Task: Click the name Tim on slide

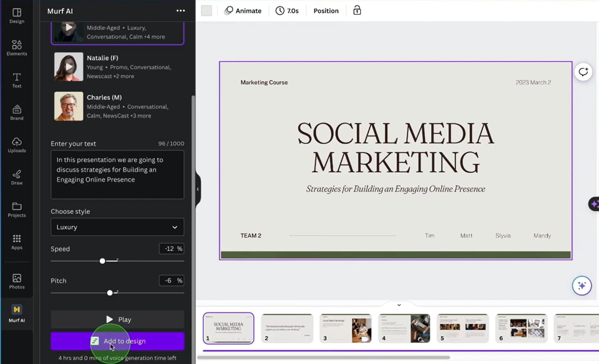Action: pos(430,236)
